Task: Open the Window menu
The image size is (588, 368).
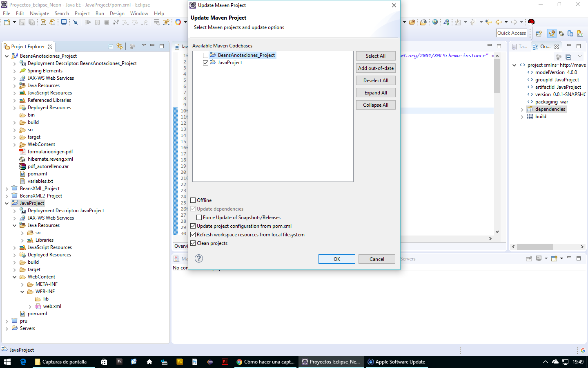Action: pos(139,13)
